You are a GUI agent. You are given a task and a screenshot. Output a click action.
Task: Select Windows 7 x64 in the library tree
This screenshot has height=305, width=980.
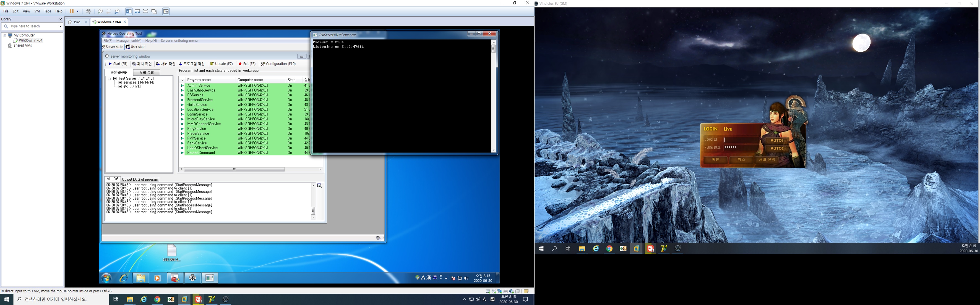[x=30, y=40]
